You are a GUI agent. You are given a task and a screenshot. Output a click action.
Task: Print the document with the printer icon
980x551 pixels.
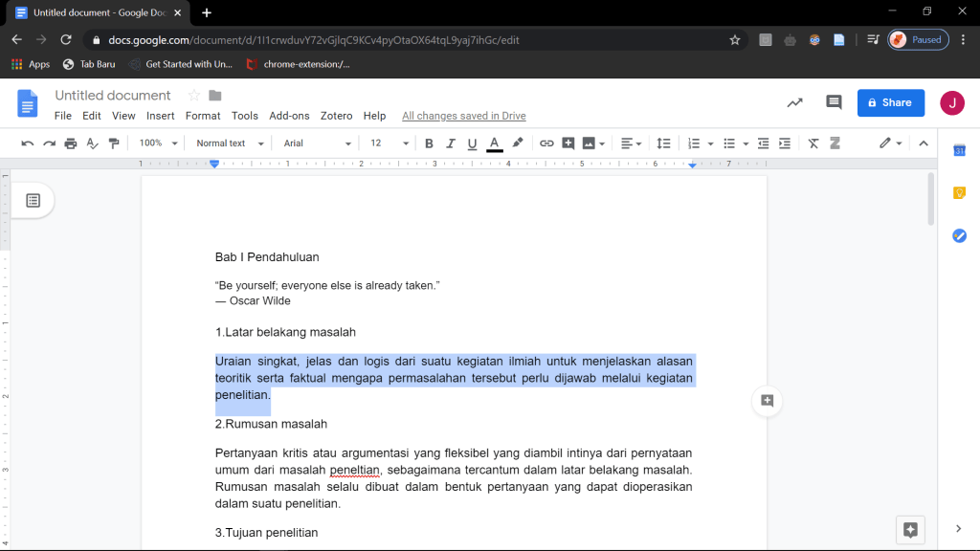71,143
